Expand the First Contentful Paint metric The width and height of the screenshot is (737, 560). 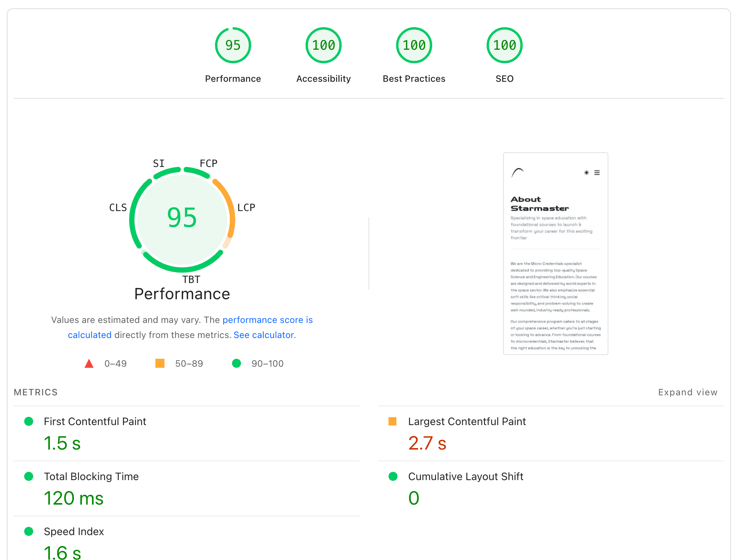pos(95,421)
